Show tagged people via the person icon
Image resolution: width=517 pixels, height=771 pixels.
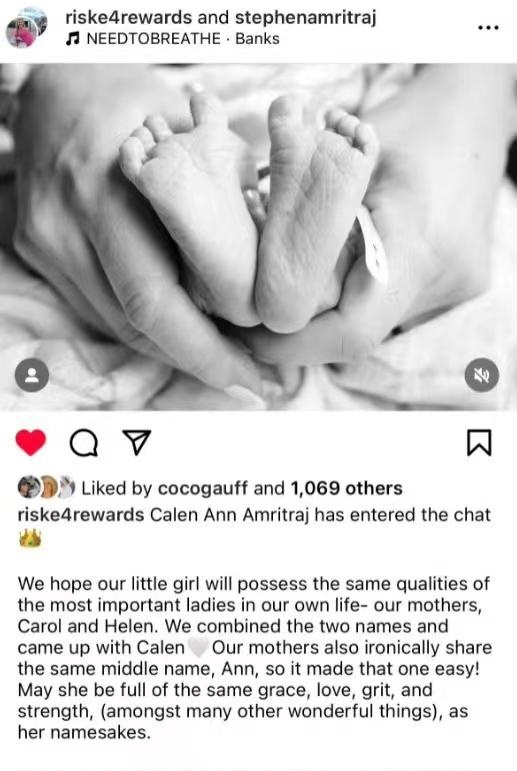(32, 375)
